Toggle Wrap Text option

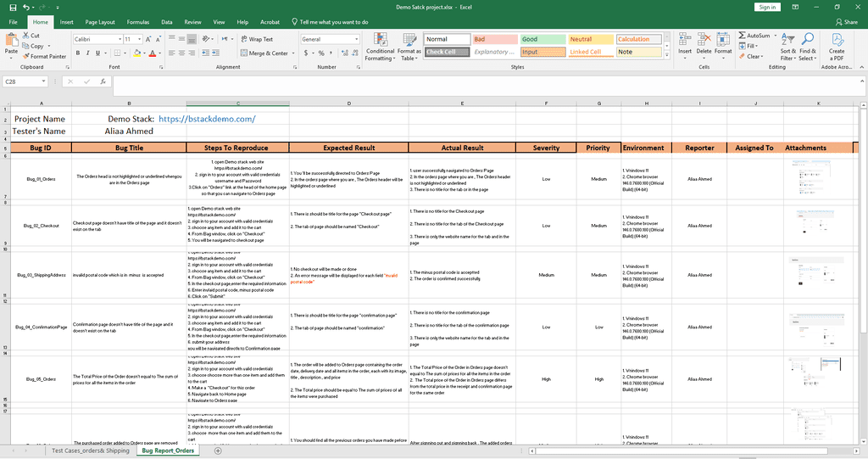pyautogui.click(x=257, y=39)
